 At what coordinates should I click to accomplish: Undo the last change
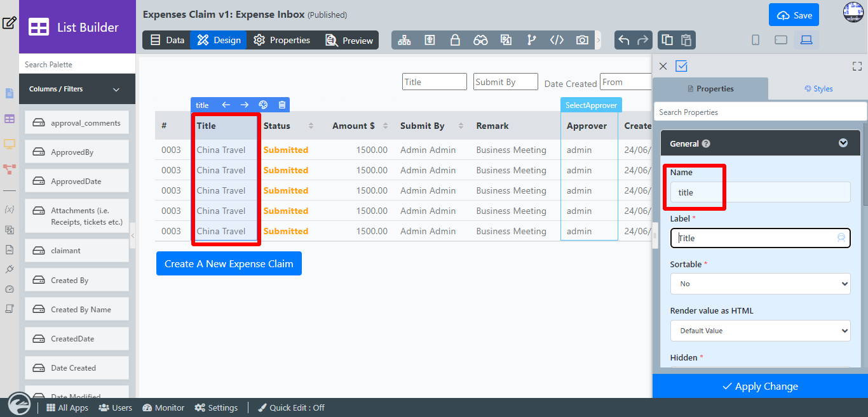click(624, 40)
